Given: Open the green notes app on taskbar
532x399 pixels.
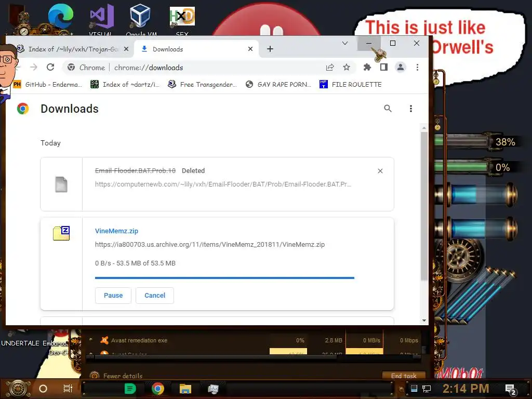Looking at the screenshot, I should click(130, 389).
